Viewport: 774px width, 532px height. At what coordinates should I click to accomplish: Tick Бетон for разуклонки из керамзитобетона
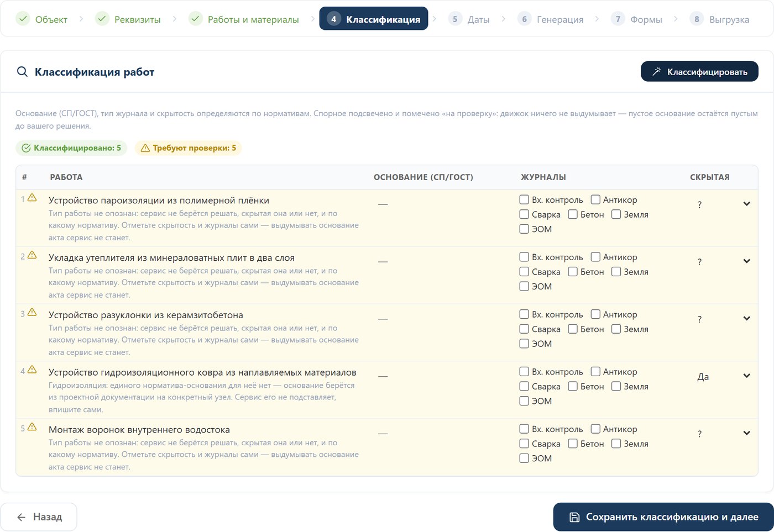point(573,329)
